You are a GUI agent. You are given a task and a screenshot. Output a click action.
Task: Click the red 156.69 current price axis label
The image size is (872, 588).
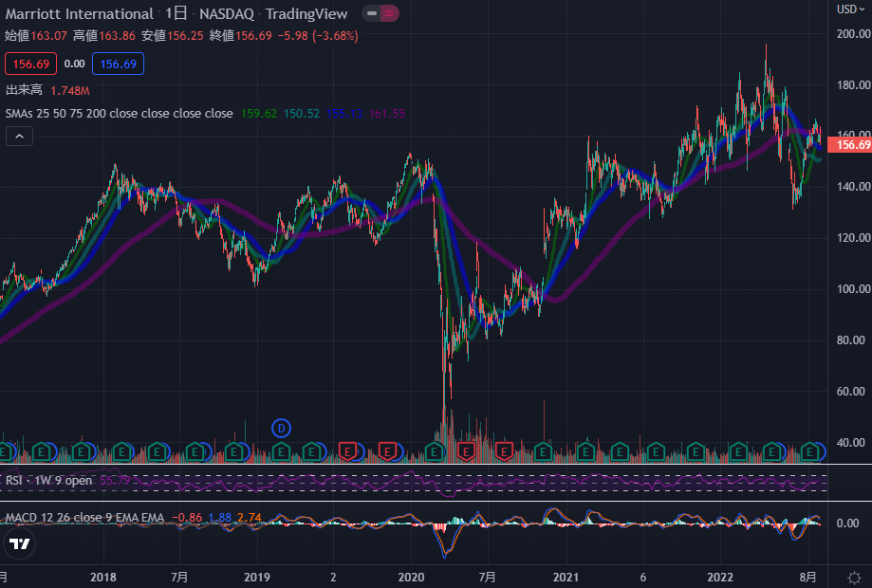[x=850, y=145]
